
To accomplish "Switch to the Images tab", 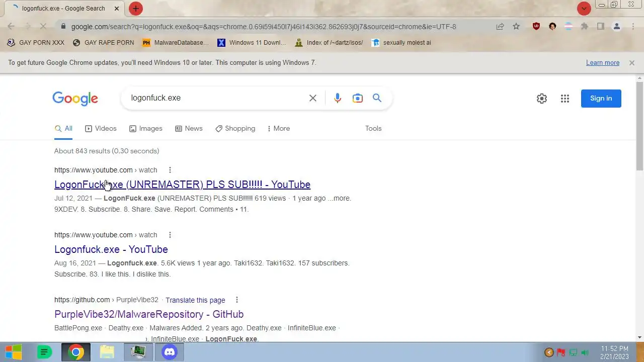I will click(146, 129).
